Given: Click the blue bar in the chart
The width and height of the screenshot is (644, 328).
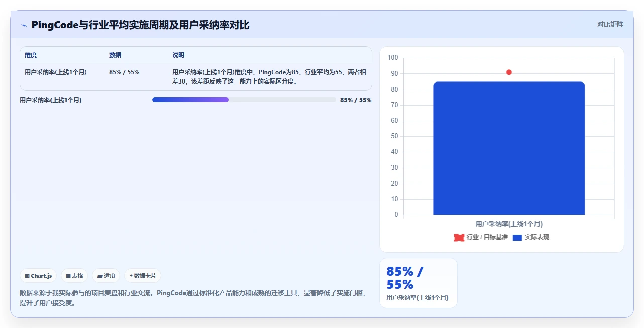Looking at the screenshot, I should [x=509, y=148].
